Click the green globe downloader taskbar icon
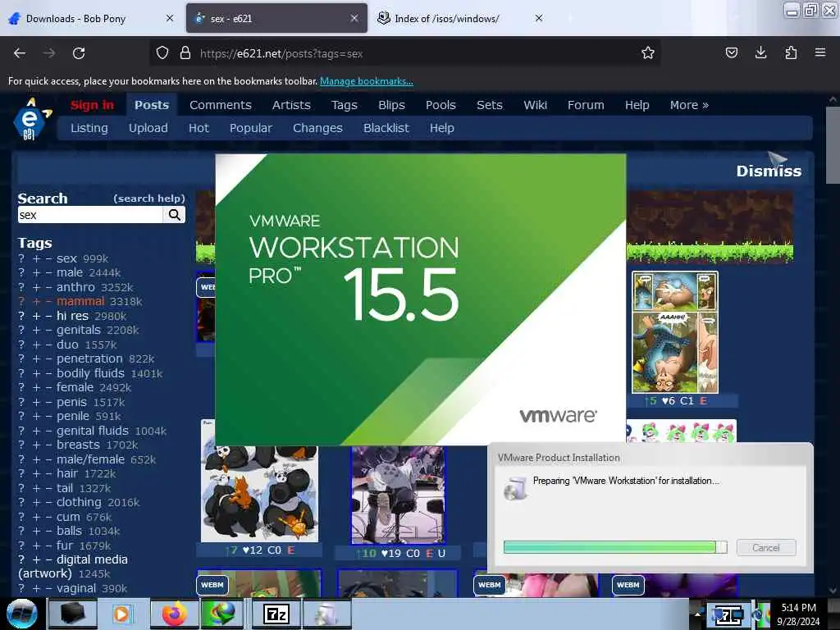 [x=224, y=614]
